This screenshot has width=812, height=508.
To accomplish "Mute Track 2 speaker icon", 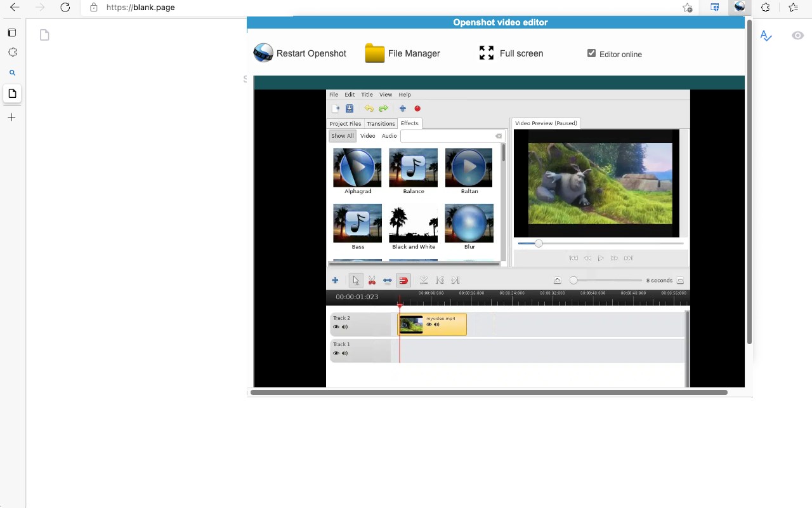I will [x=344, y=327].
